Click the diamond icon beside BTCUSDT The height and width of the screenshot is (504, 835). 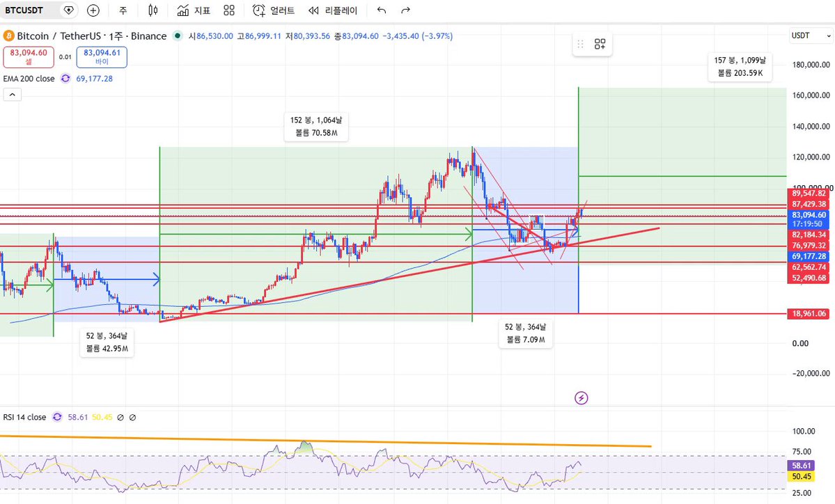pyautogui.click(x=68, y=10)
